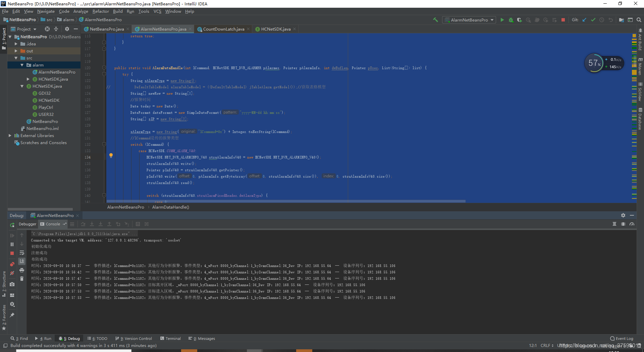Open Search Everywhere magnifier icon
Screen dimensions: 644x352
pyautogui.click(x=639, y=20)
